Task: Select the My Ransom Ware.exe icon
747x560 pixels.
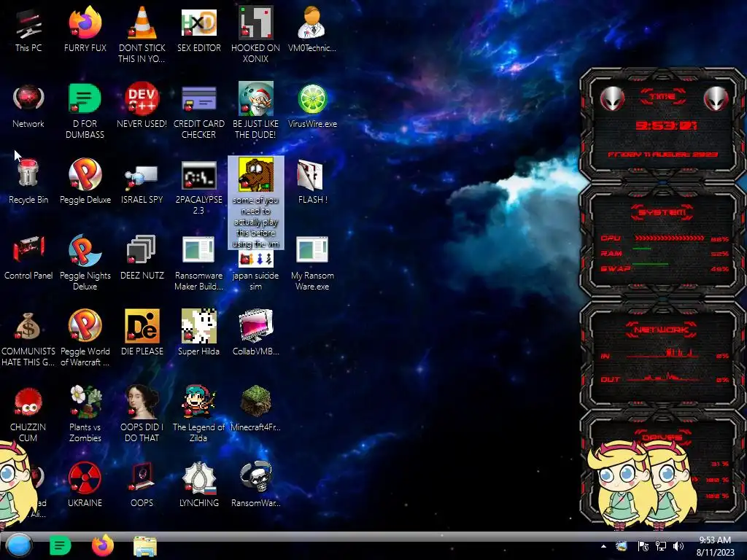Action: pyautogui.click(x=312, y=249)
